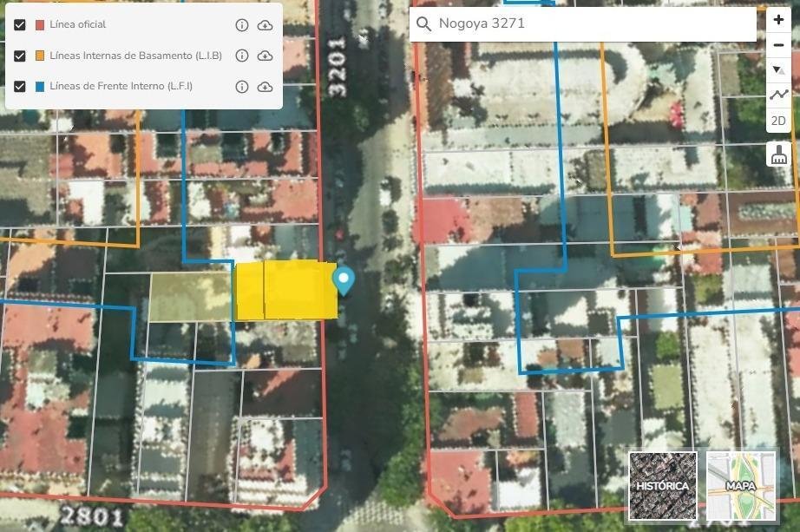Click the orange L.I.B color swatch
This screenshot has height=532, width=800.
tap(40, 56)
